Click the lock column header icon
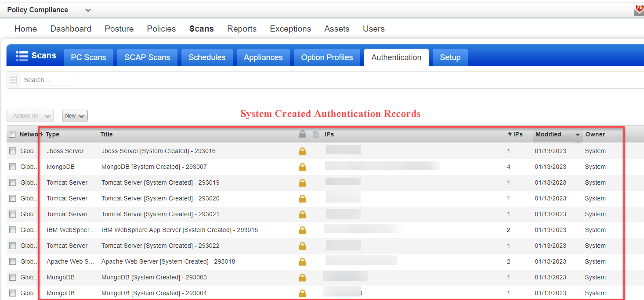 click(302, 134)
